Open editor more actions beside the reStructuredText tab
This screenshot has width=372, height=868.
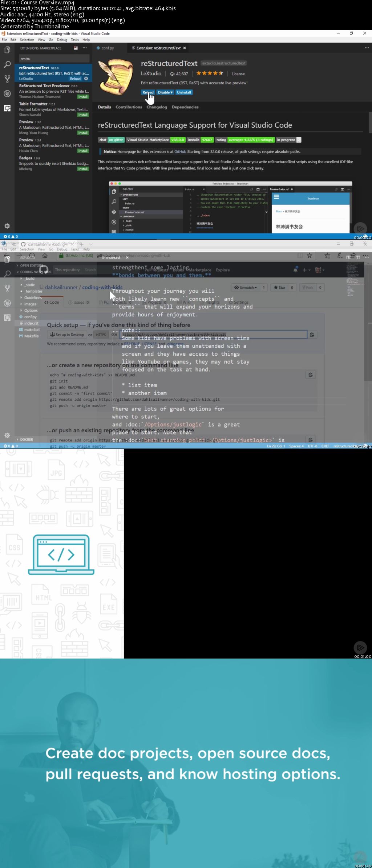[367, 48]
